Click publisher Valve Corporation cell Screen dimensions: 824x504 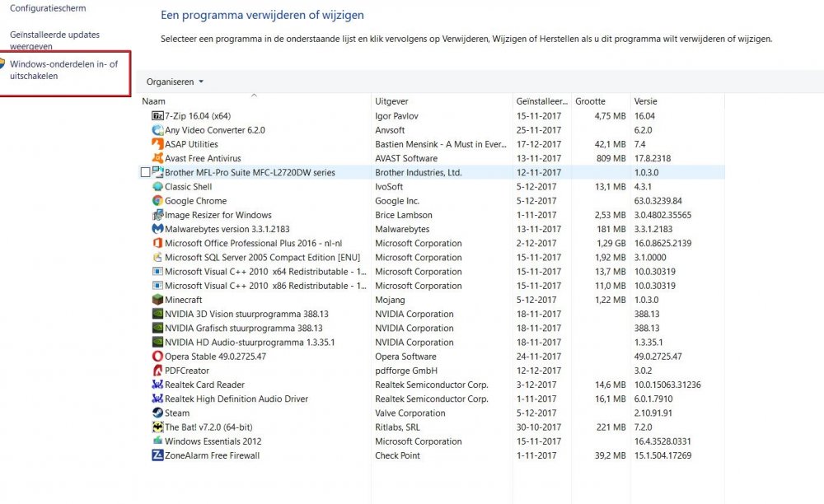[410, 413]
